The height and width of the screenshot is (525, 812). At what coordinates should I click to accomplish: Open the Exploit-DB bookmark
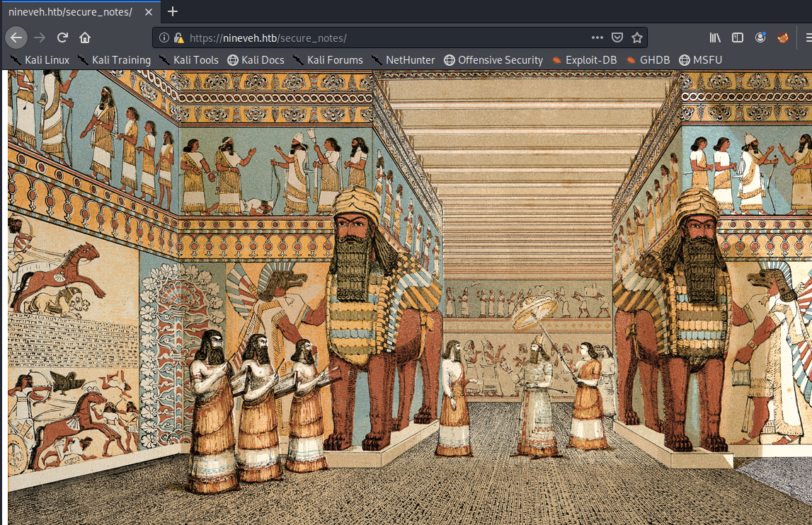(x=584, y=60)
